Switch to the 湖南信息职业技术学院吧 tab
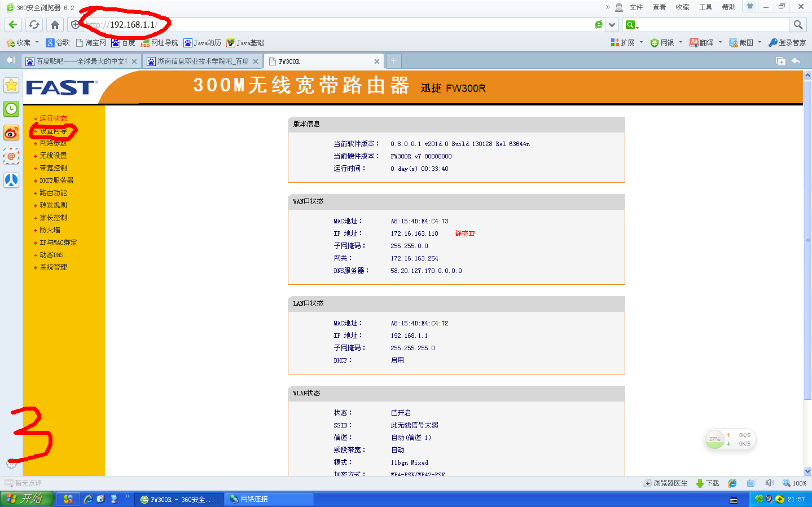Viewport: 812px width, 507px height. point(202,61)
